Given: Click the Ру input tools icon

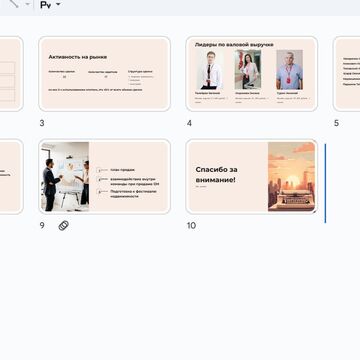Looking at the screenshot, I should [x=45, y=5].
